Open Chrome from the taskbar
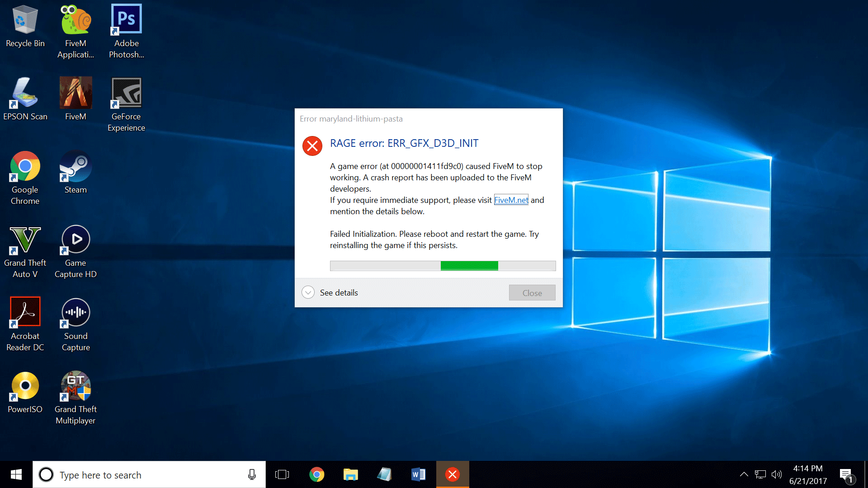 (316, 474)
